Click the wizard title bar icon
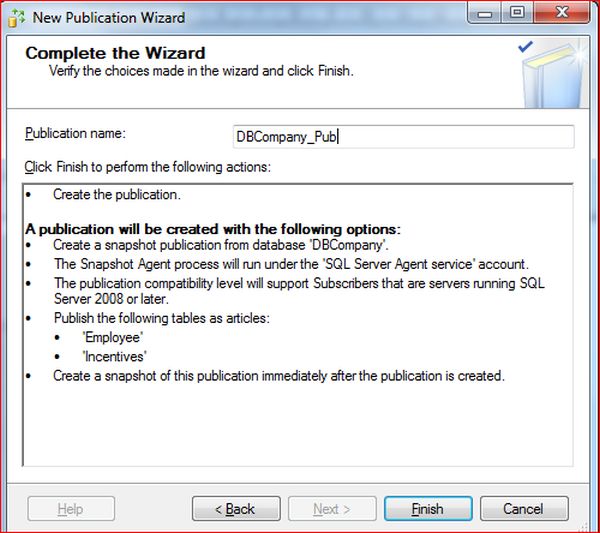Screen dimensions: 600x533 [16, 18]
